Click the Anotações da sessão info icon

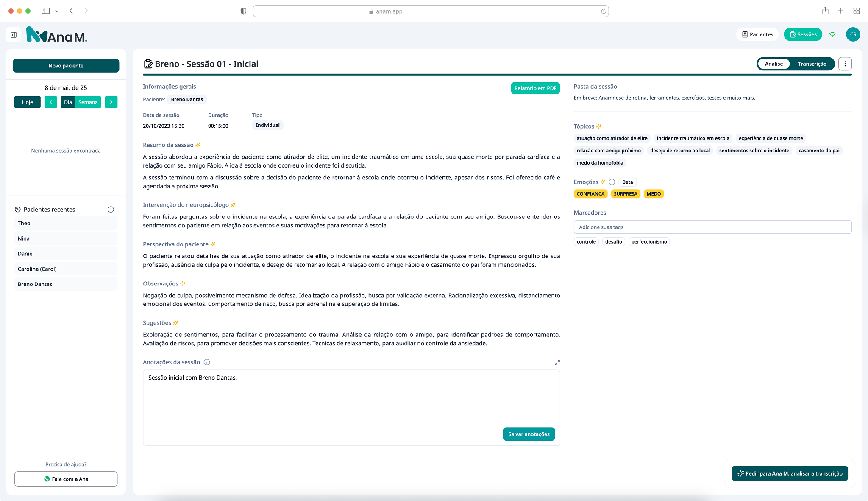point(207,362)
